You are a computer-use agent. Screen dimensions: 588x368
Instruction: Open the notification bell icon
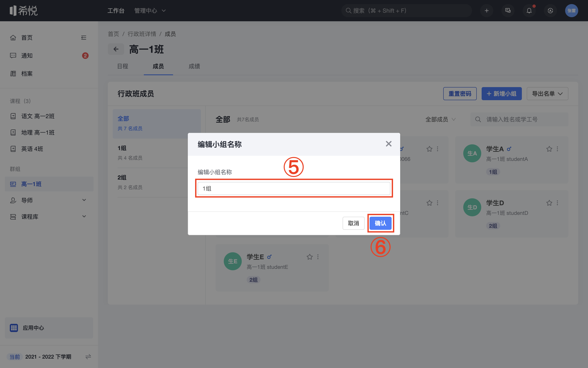[529, 11]
